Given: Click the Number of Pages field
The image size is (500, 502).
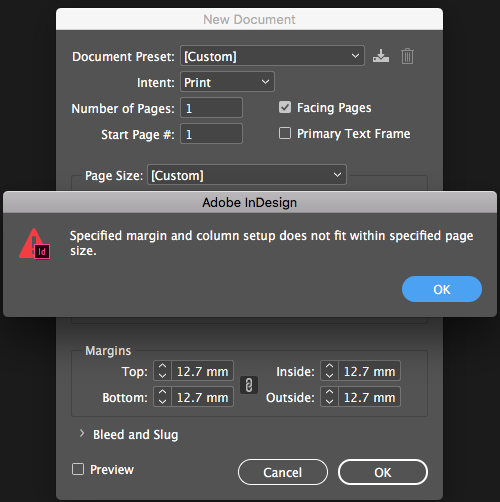Looking at the screenshot, I should coord(211,108).
